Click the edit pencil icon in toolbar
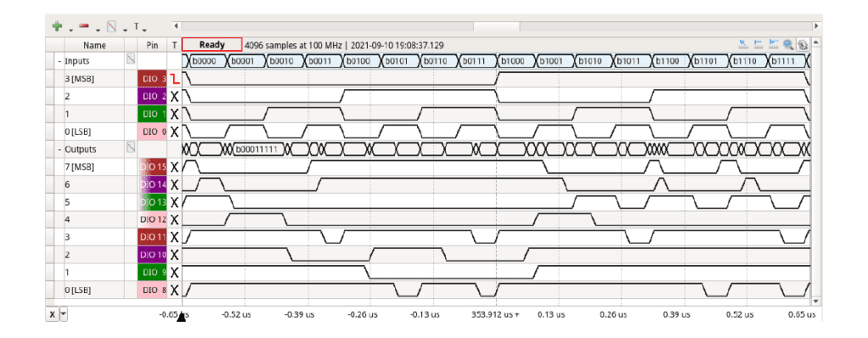 [111, 26]
